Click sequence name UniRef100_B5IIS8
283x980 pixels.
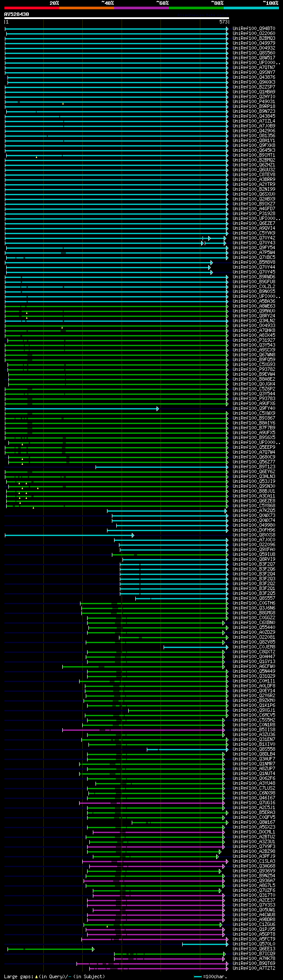tap(254, 729)
